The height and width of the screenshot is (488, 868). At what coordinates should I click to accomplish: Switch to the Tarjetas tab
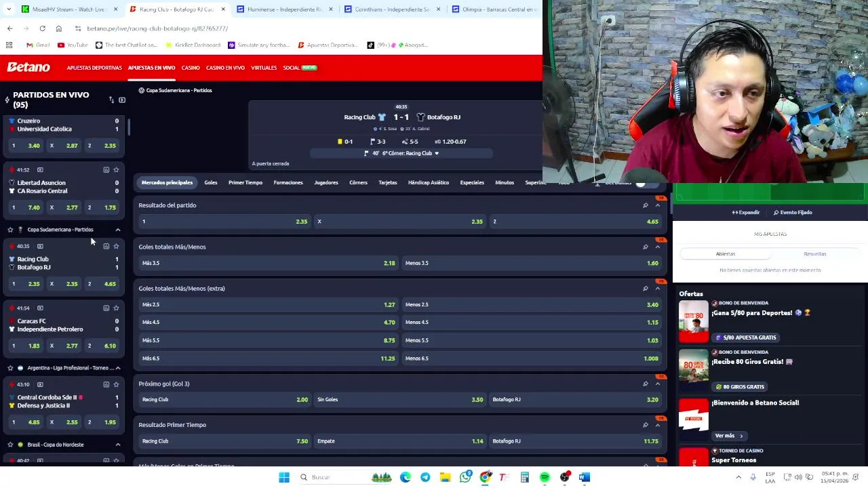point(388,182)
